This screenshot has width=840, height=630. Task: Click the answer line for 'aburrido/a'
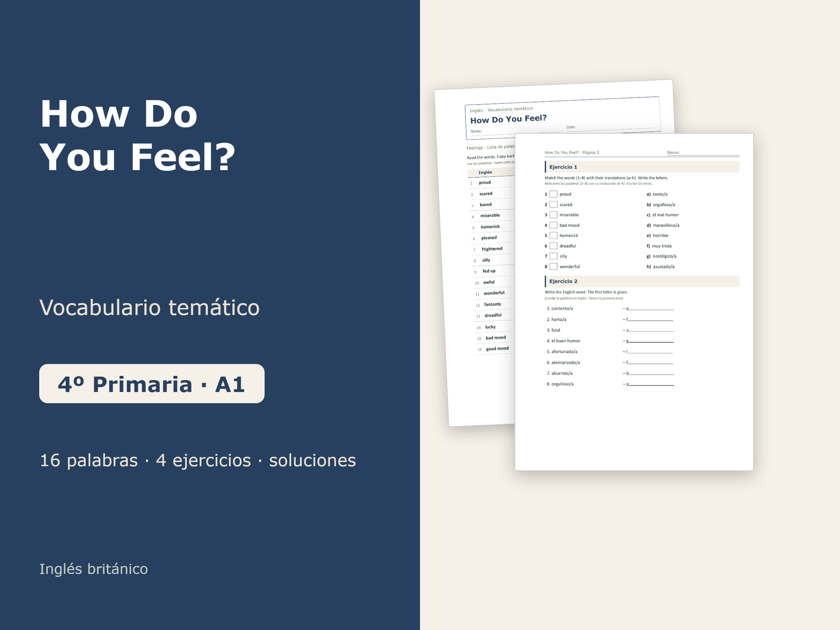651,373
